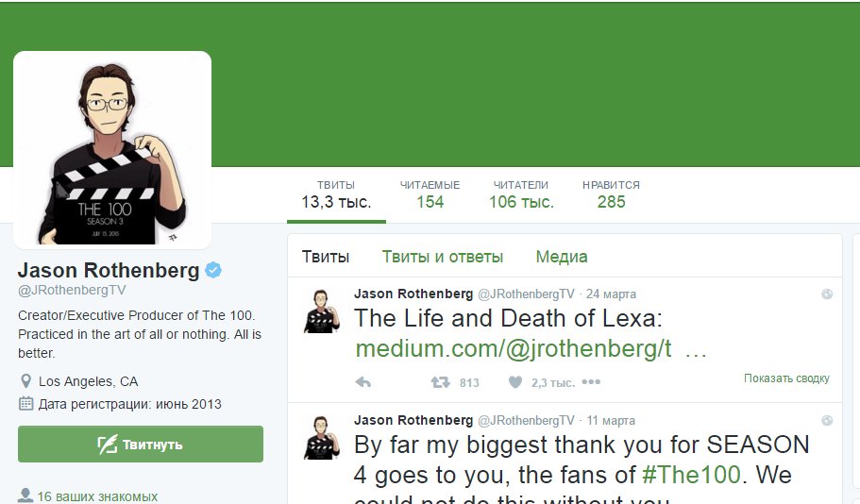Screen dimensions: 860x504
Task: Like the tweet about Lexa
Action: [515, 382]
